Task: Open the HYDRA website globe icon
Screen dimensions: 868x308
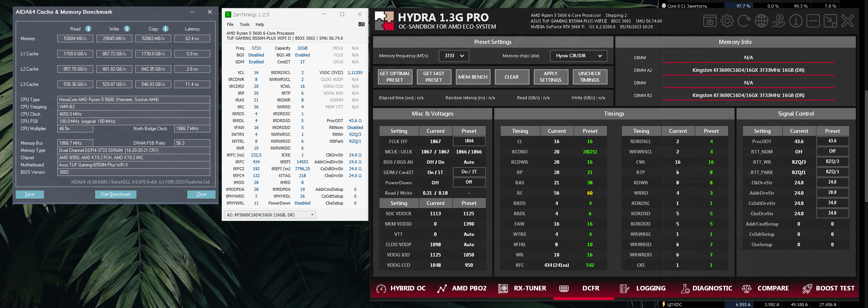Action: coord(761,21)
